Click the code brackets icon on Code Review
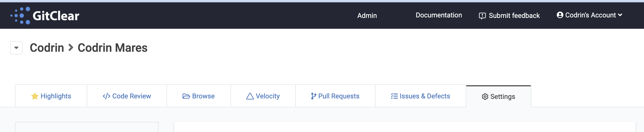The height and width of the screenshot is (132, 644). (x=106, y=96)
